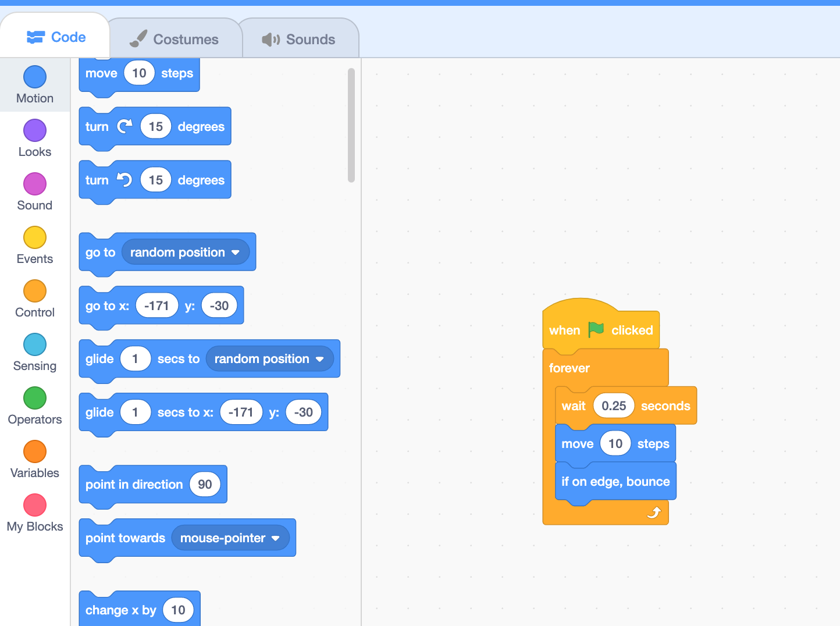
Task: Click the counterclockwise turn degrees value 15
Action: (155, 180)
